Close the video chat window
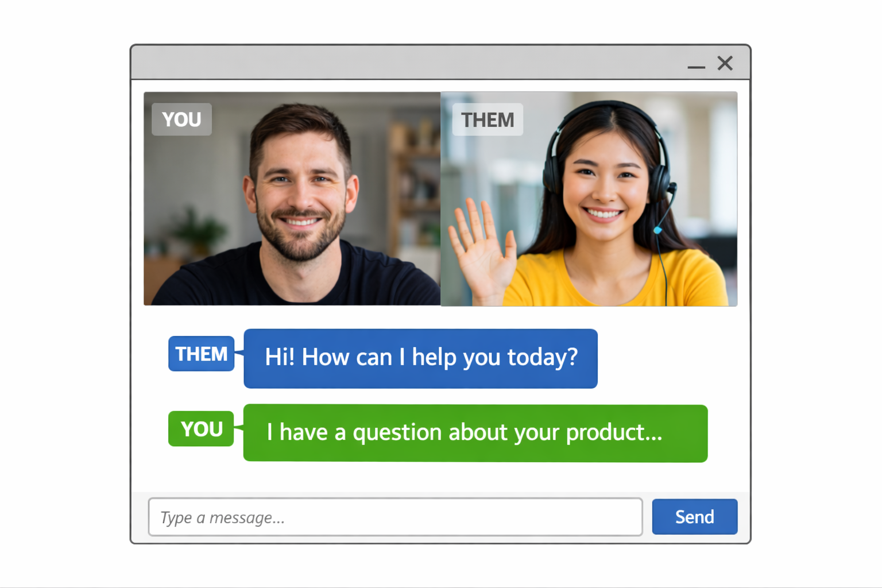The height and width of the screenshot is (588, 882). coord(725,63)
